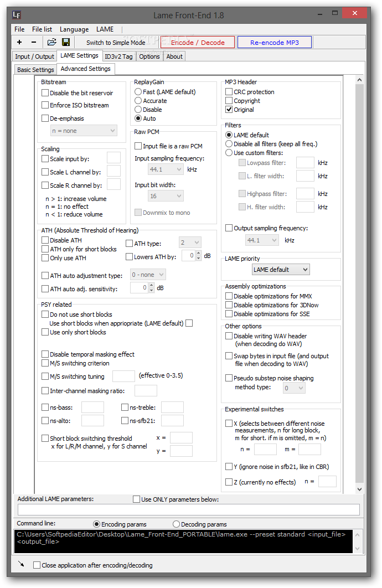The image size is (382, 588).
Task: Click the M/S switching tuning field
Action: [123, 376]
